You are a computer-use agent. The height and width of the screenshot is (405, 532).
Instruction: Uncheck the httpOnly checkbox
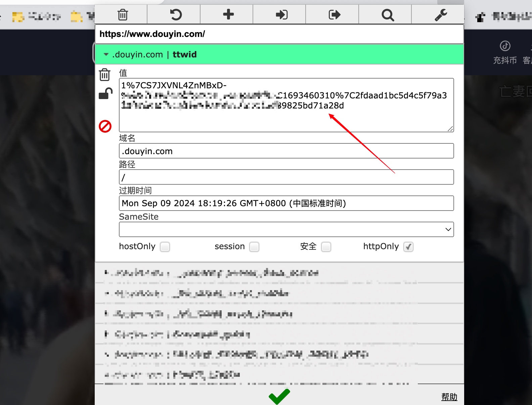408,247
